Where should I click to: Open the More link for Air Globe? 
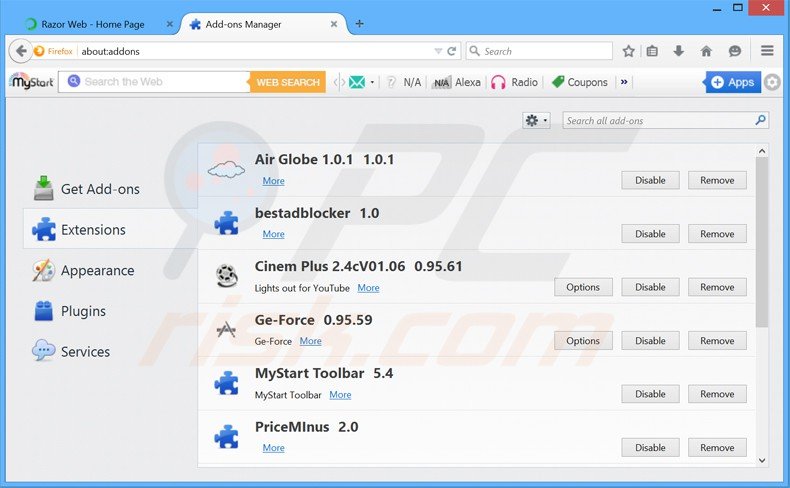coord(274,181)
